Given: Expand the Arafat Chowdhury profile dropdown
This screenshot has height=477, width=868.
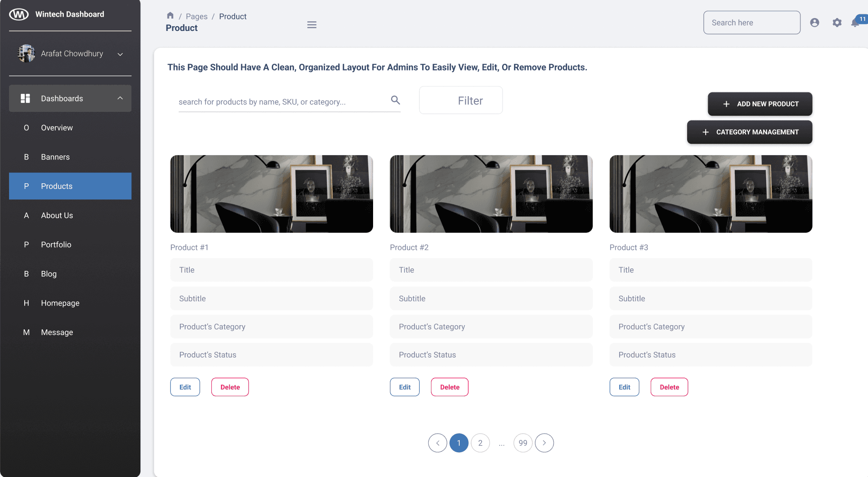Looking at the screenshot, I should pos(120,54).
